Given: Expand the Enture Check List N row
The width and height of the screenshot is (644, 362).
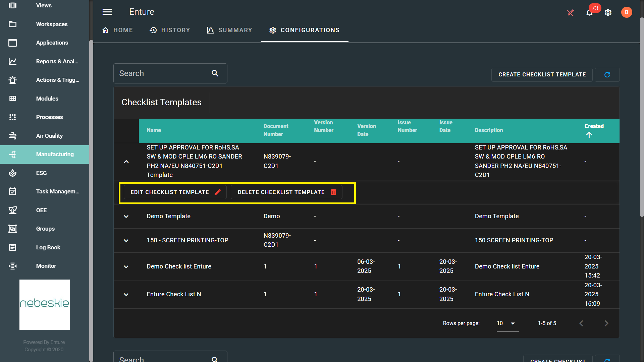Looking at the screenshot, I should [126, 295].
